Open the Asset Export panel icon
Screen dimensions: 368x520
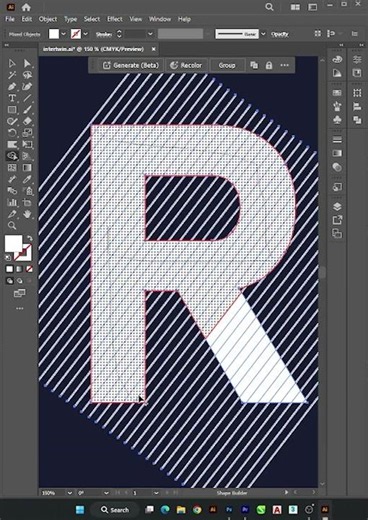pyautogui.click(x=337, y=220)
